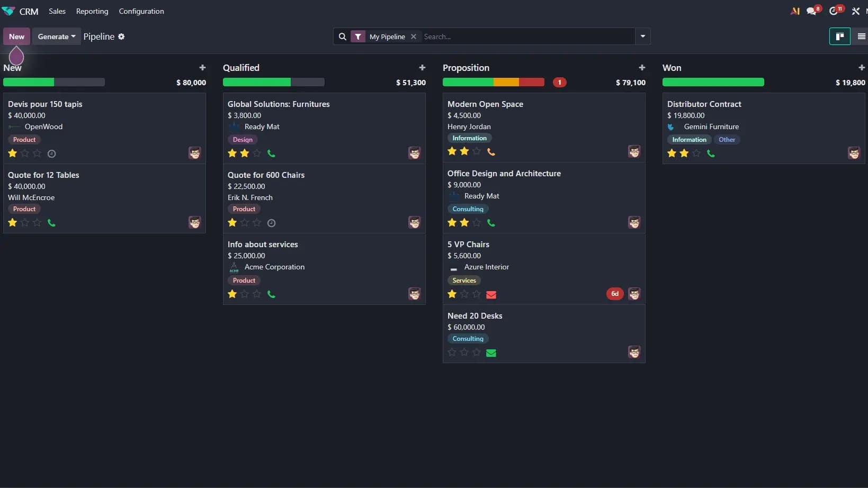
Task: Click the Consulting tag on Need 20 Desks
Action: coord(468,339)
